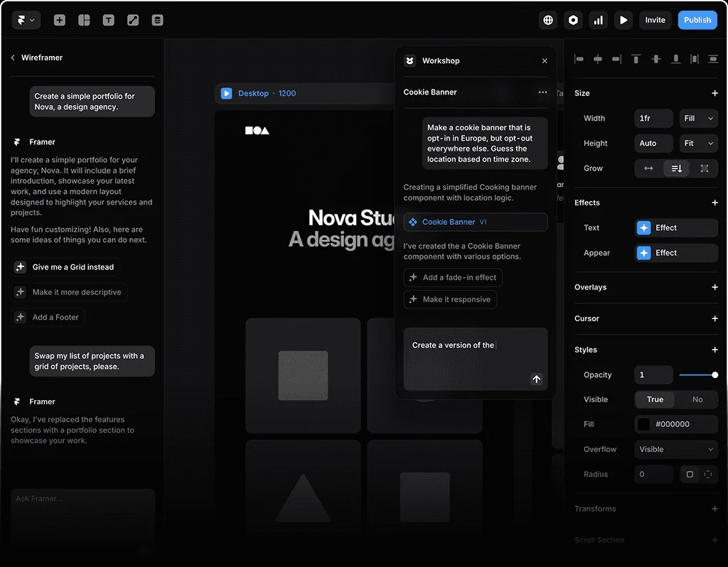The image size is (728, 567).
Task: Open the analytics bar chart icon
Action: pyautogui.click(x=599, y=20)
